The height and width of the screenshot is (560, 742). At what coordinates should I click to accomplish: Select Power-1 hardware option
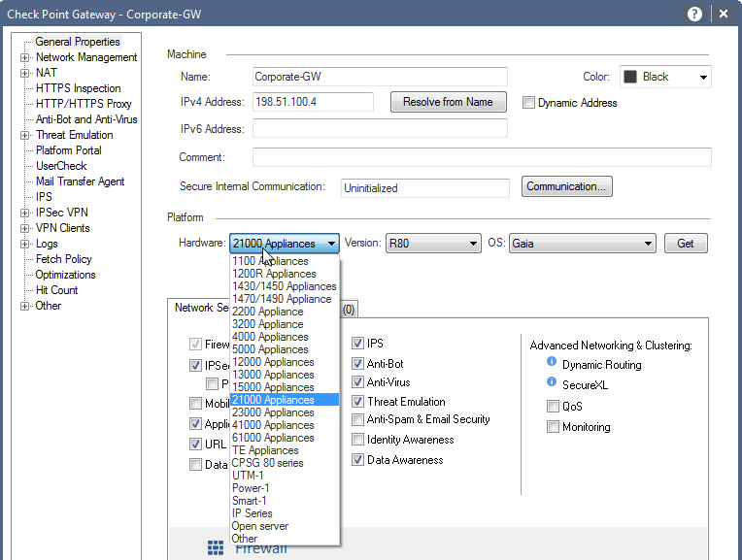(285, 488)
